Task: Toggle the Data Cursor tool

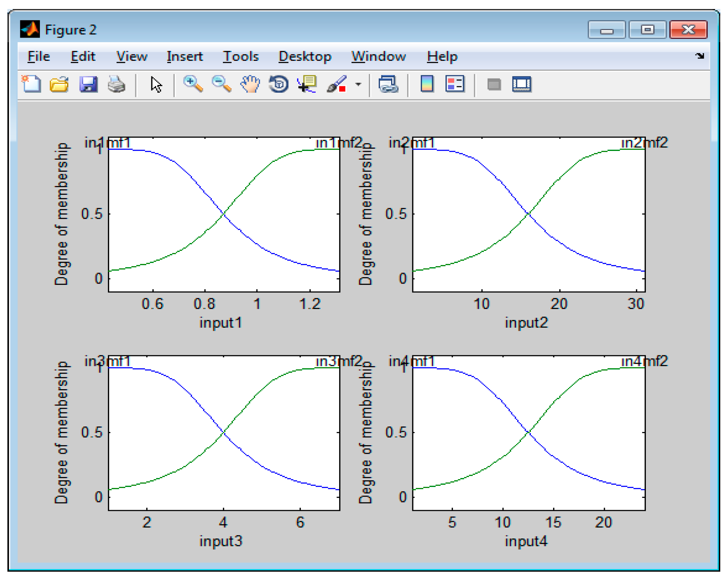Action: [x=307, y=84]
